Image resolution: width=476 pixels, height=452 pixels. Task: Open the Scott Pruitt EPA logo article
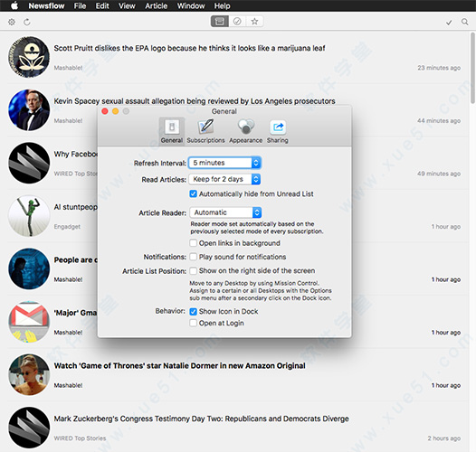coord(189,48)
